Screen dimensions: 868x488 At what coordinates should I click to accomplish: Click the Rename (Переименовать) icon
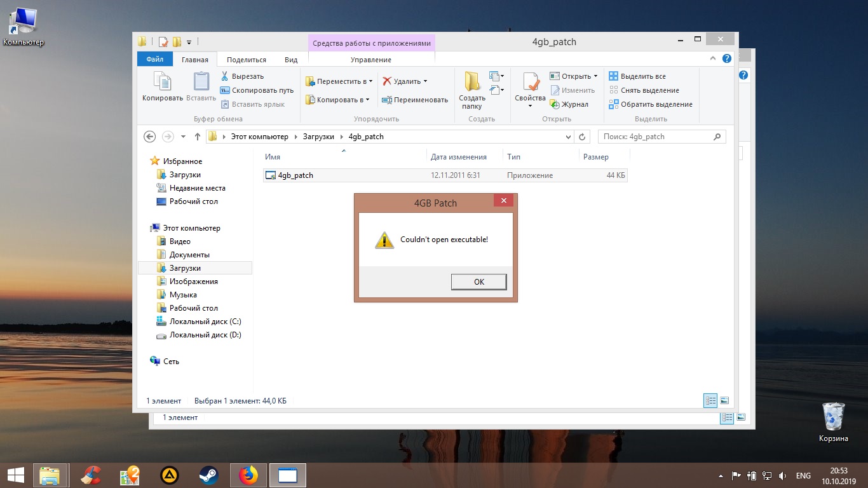(386, 100)
